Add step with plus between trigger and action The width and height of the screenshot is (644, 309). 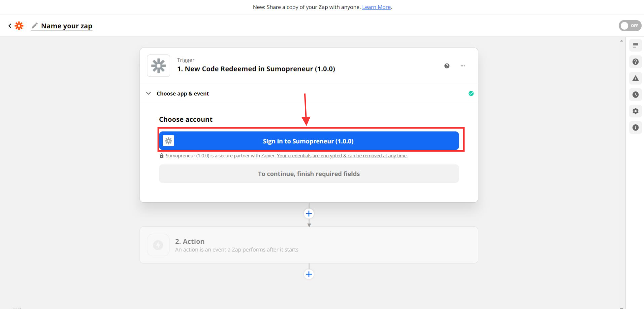click(x=309, y=213)
